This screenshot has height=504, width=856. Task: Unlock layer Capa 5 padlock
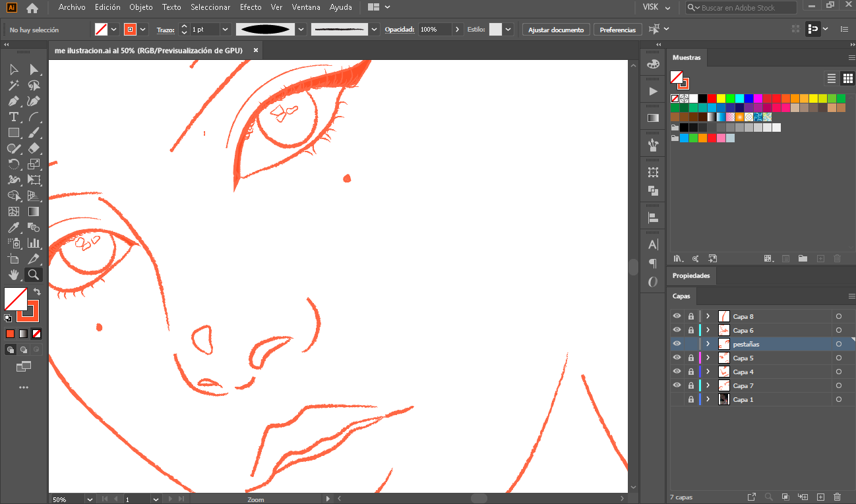pos(690,358)
